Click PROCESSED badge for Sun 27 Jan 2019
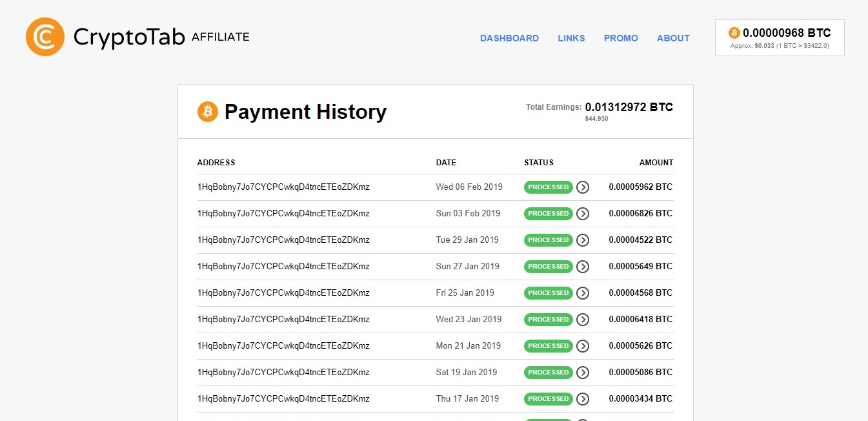The image size is (868, 421). coord(549,267)
